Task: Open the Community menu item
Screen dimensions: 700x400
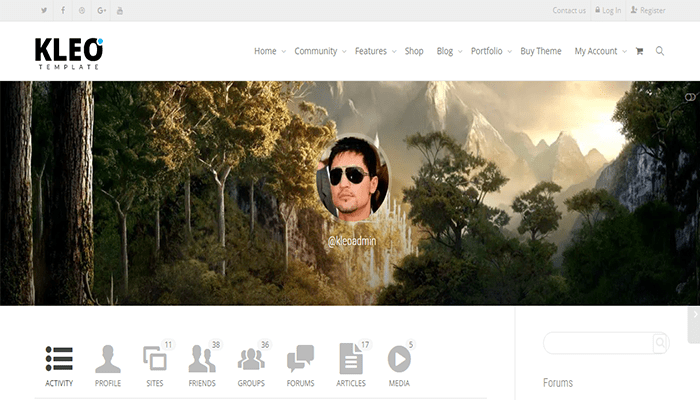Action: [316, 51]
